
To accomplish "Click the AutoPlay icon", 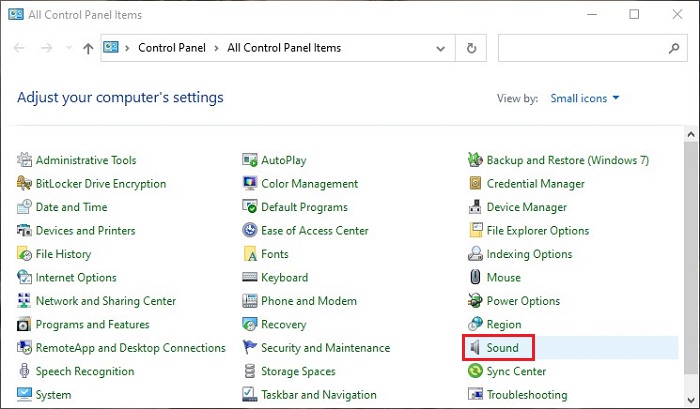I will pos(250,159).
